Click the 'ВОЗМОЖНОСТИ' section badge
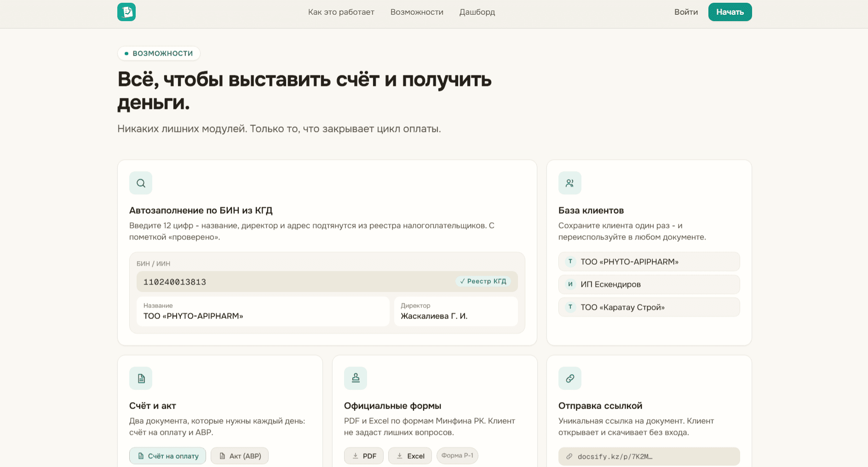Image resolution: width=868 pixels, height=467 pixels. click(x=159, y=53)
